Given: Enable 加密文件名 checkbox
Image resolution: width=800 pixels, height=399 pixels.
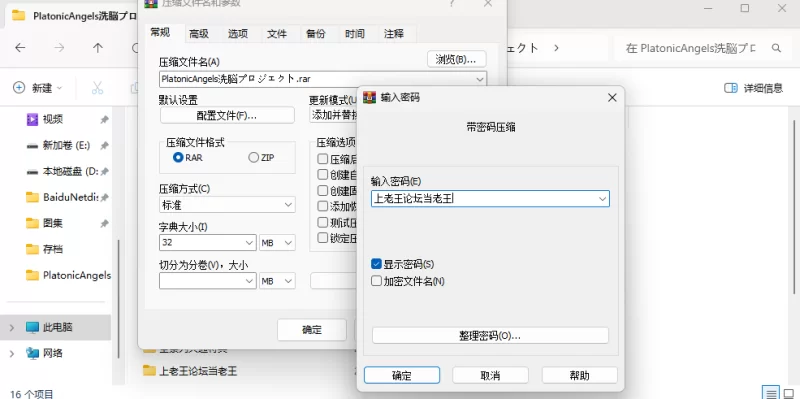Looking at the screenshot, I should coord(377,281).
